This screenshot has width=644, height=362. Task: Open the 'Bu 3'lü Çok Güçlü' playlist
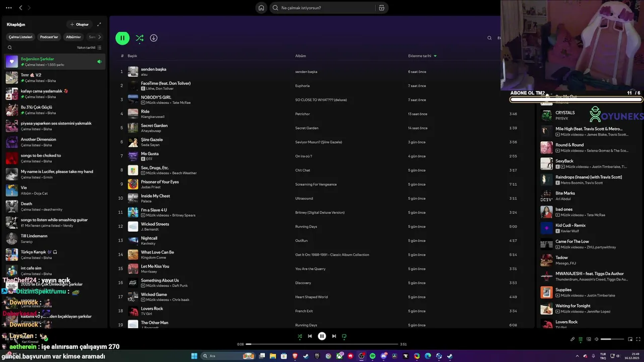[x=55, y=110]
